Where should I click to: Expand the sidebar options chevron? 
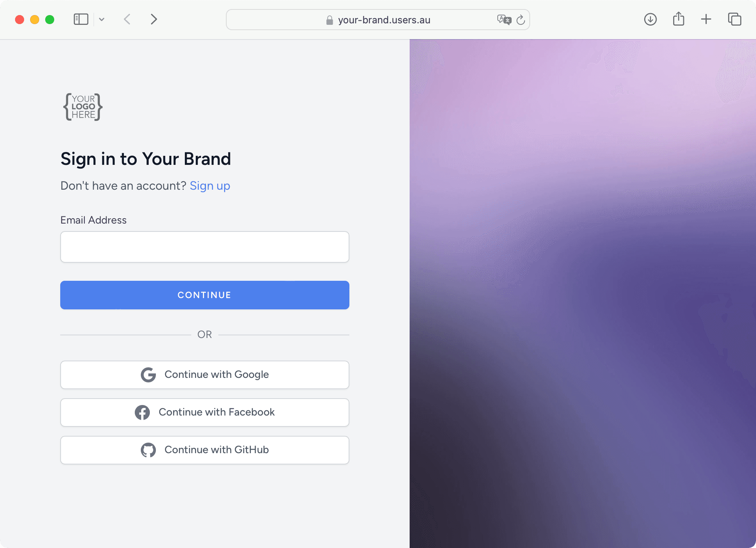coord(101,19)
